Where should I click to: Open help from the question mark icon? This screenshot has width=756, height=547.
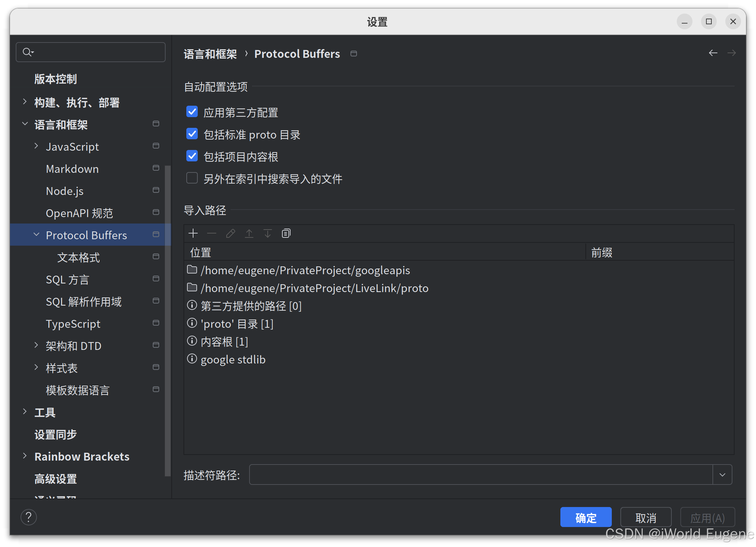pos(29,517)
